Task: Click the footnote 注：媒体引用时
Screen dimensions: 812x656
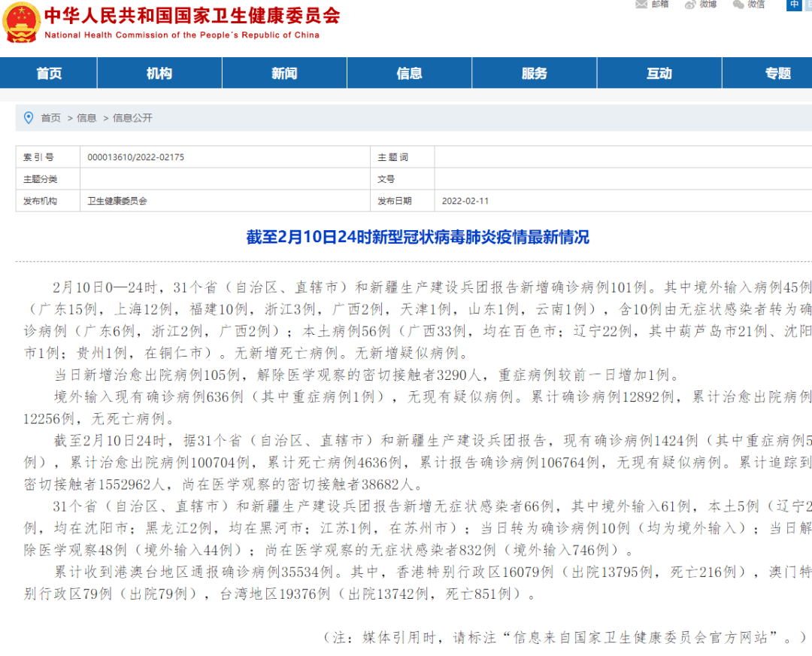Action: [x=565, y=637]
